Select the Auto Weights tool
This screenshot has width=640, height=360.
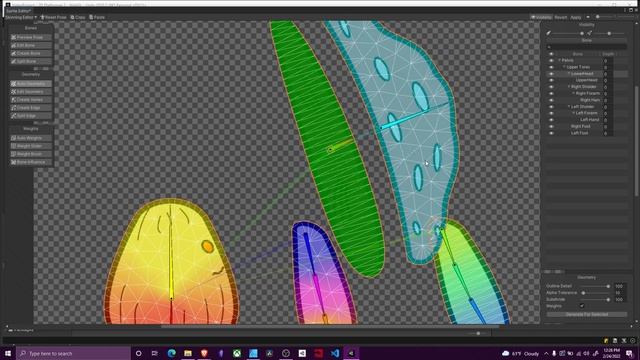pyautogui.click(x=31, y=138)
